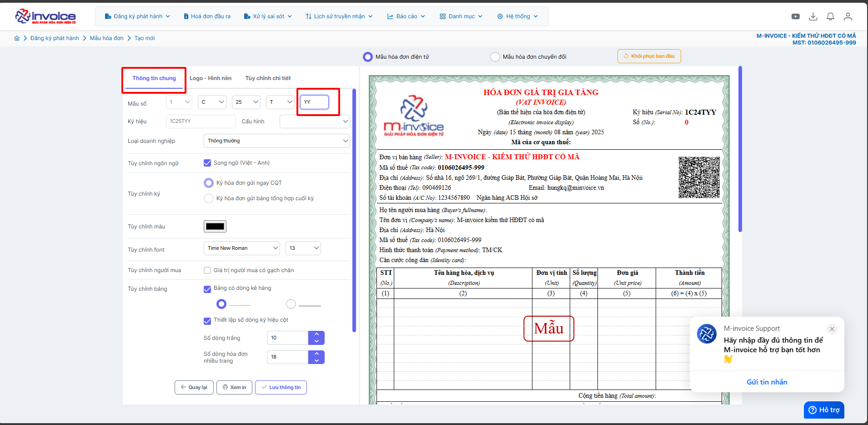Screen dimensions: 868x425
Task: Open the user account icon
Action: click(848, 16)
